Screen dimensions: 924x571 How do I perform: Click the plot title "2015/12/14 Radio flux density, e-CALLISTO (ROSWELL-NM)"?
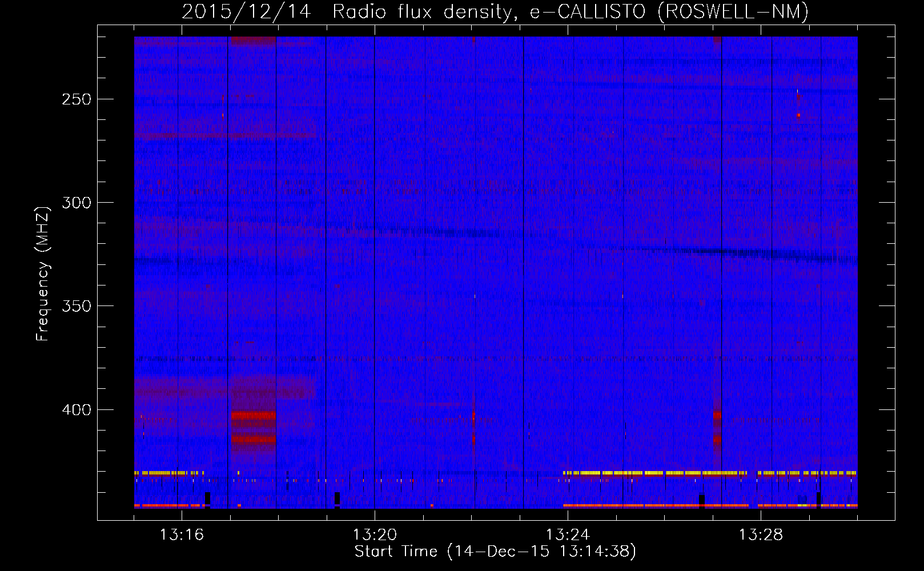(495, 11)
